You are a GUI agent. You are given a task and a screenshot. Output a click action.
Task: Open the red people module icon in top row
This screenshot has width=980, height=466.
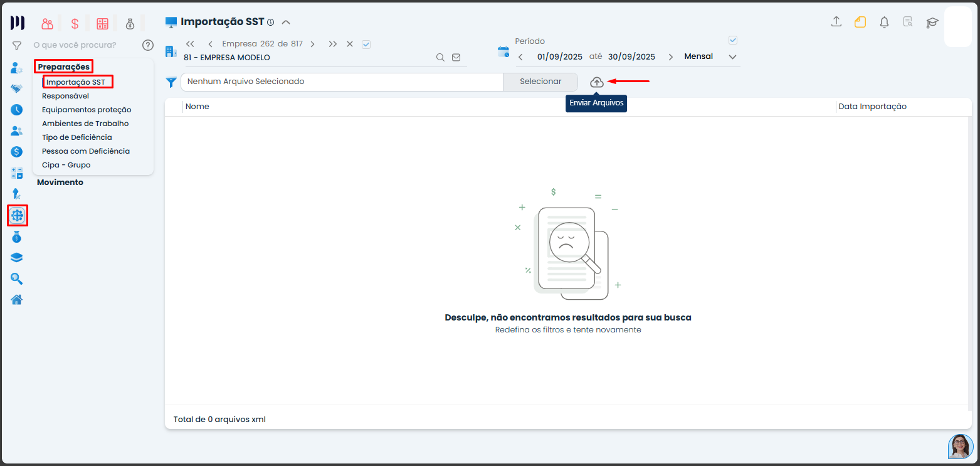pos(48,24)
